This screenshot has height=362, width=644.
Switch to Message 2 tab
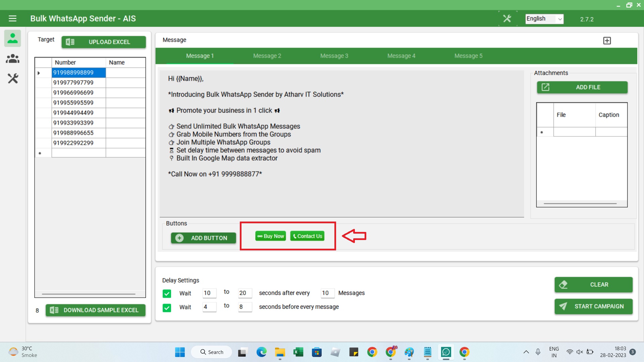click(267, 56)
